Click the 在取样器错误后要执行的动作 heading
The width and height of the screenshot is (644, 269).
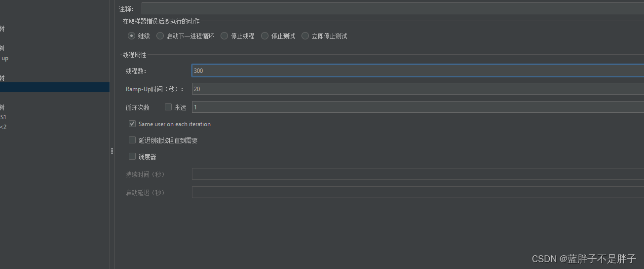[161, 21]
